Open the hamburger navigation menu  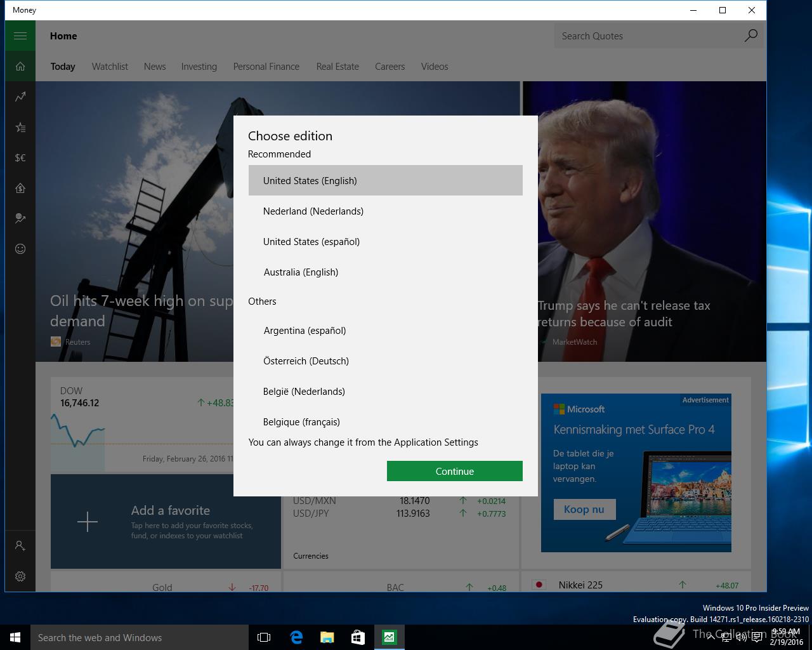[x=20, y=36]
